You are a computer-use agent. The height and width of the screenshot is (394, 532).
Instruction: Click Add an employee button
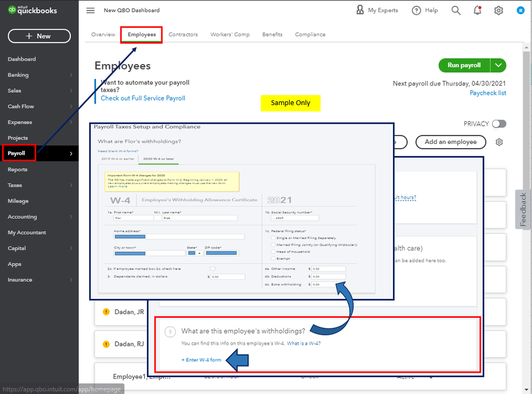[x=451, y=142]
